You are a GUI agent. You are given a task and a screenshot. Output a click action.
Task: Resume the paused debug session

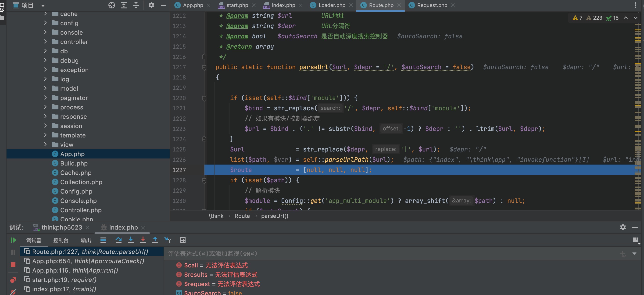click(13, 240)
